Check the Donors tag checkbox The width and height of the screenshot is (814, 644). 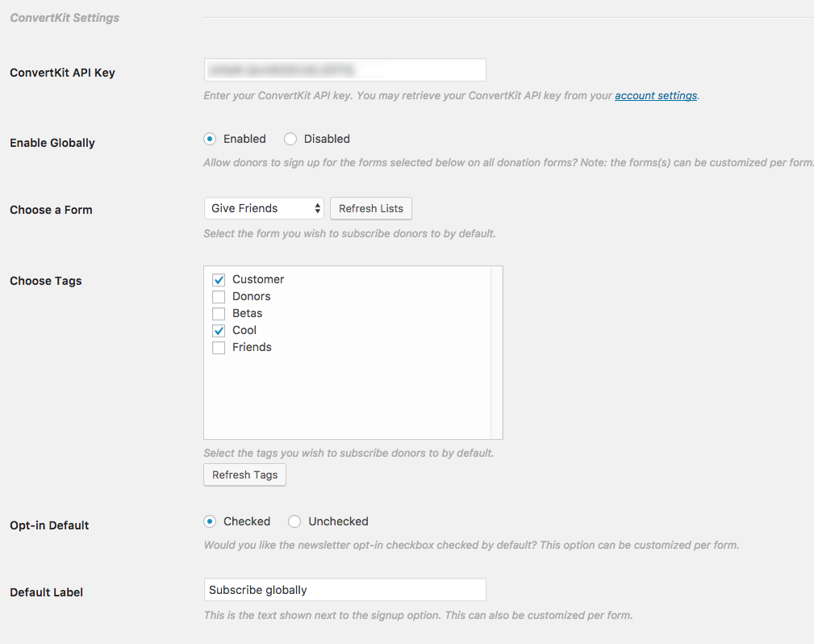219,297
